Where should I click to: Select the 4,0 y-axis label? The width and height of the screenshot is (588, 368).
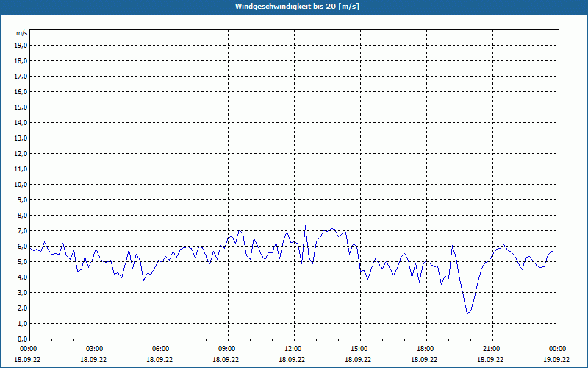pyautogui.click(x=22, y=277)
